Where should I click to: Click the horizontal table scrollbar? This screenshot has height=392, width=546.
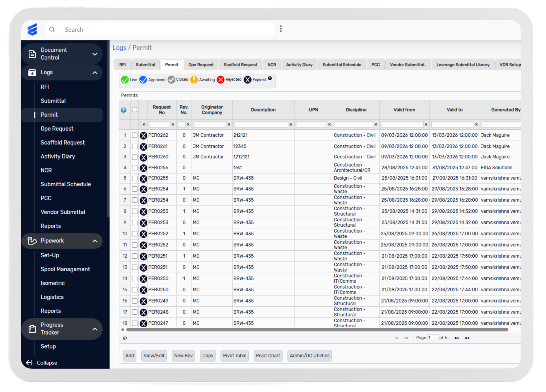pyautogui.click(x=317, y=330)
